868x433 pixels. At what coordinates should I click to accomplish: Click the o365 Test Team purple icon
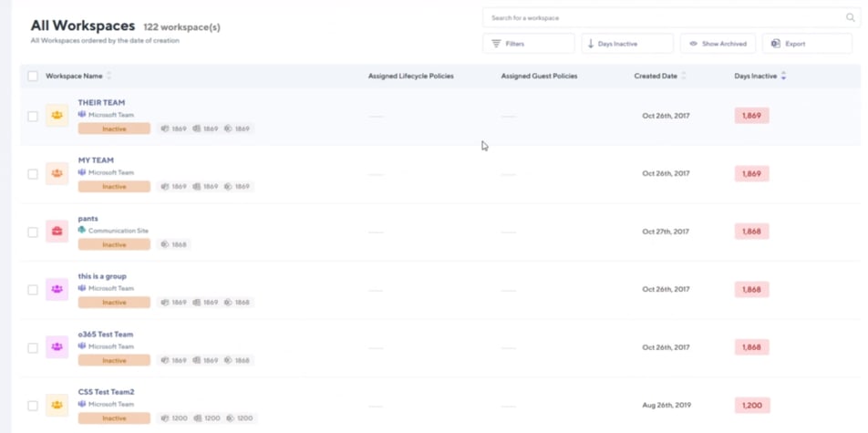pos(57,346)
